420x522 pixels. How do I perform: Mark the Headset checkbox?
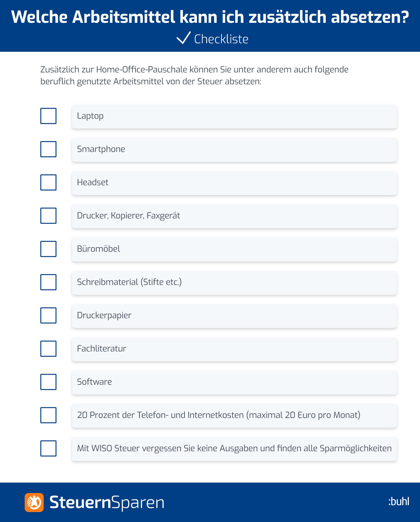48,182
